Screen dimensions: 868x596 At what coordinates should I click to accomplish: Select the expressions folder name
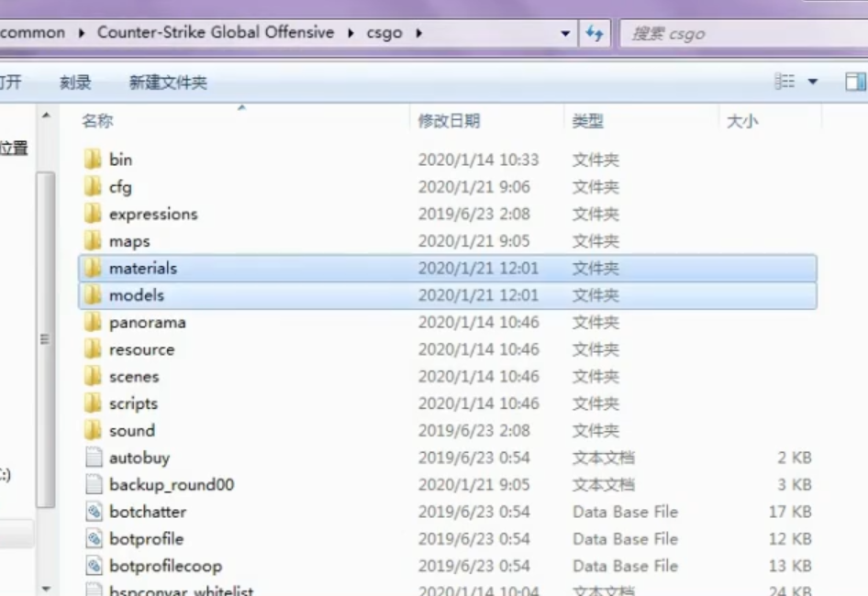153,215
